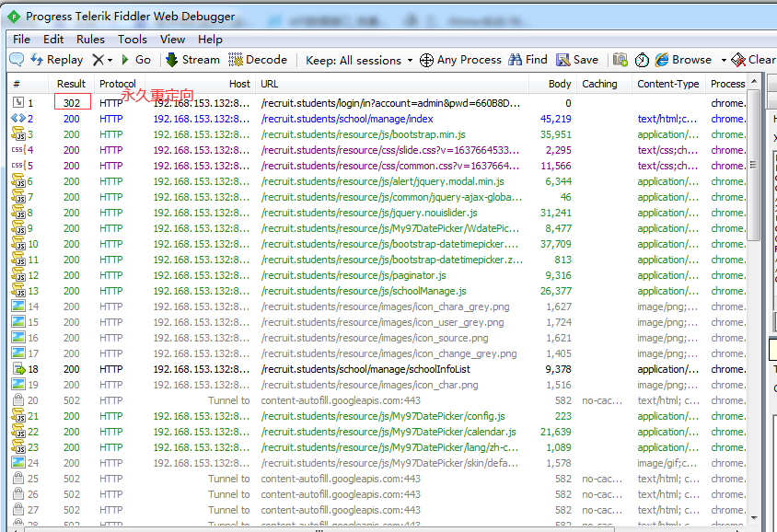Screen dimensions: 777x532
Task: Save sessions with Save button
Action: [x=577, y=60]
